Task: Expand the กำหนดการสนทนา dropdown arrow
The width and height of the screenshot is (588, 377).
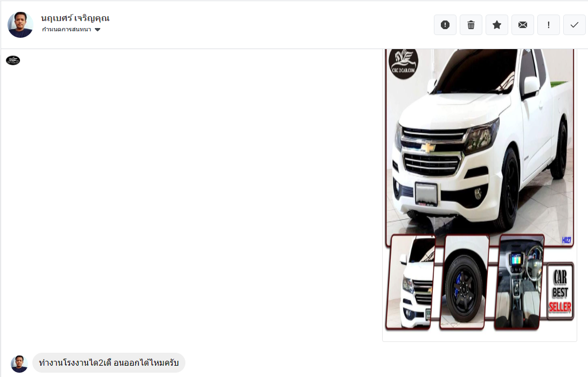Action: click(x=98, y=30)
